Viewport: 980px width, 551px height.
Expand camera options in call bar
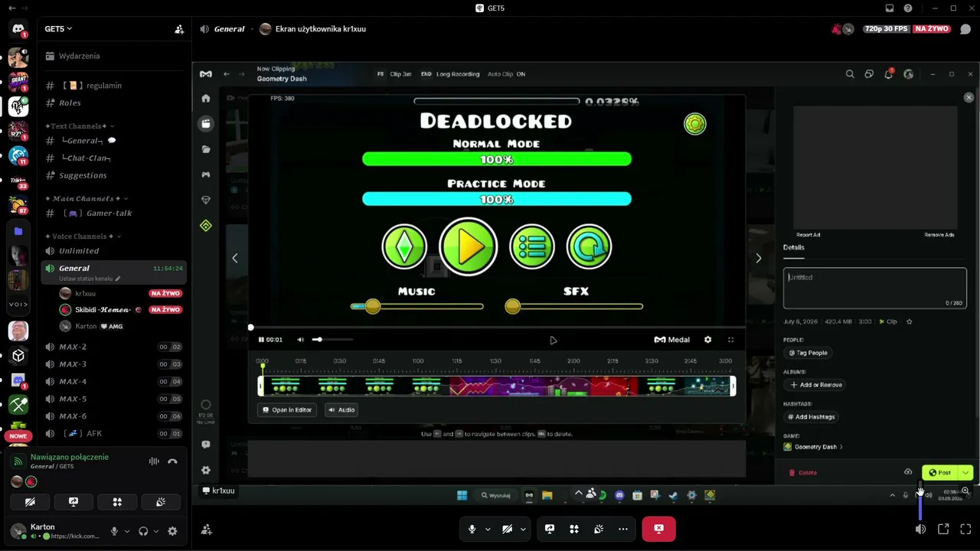point(523,529)
